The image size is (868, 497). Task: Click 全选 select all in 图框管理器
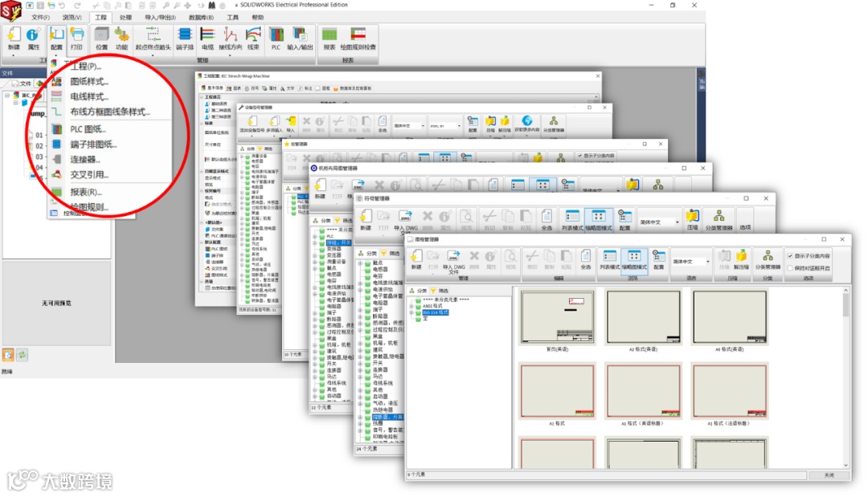[x=586, y=259]
